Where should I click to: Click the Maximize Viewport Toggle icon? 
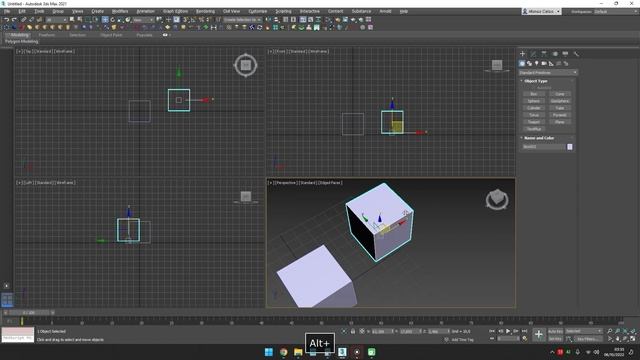[x=633, y=339]
